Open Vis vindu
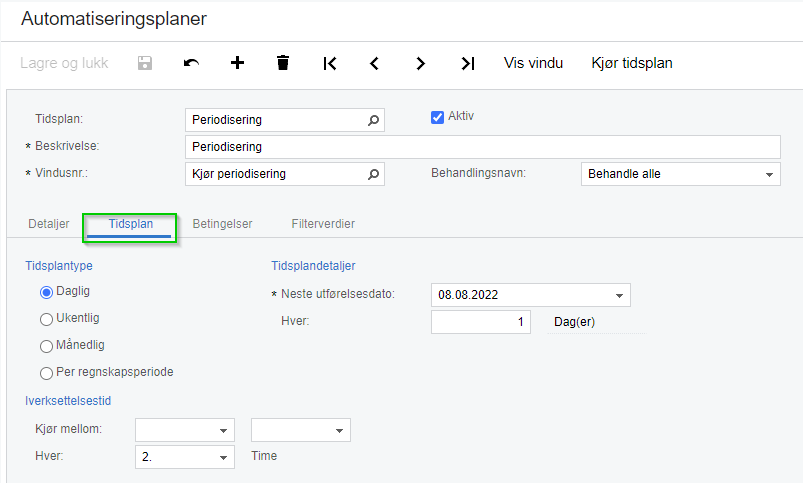 pyautogui.click(x=533, y=63)
